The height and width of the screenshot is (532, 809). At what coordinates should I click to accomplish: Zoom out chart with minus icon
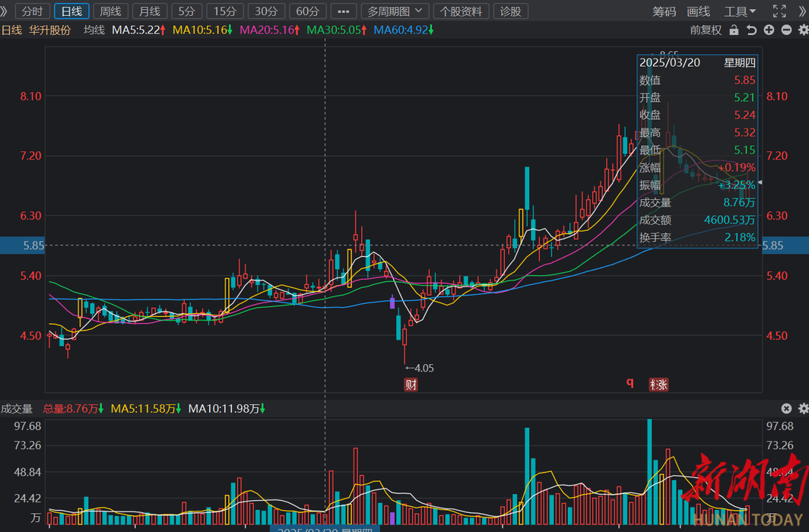coord(786,30)
